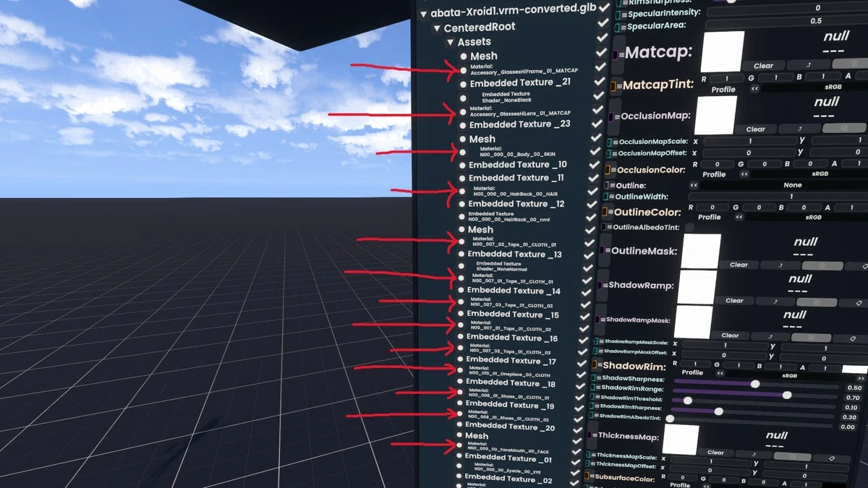
Task: Cycle Outline mode with << button
Action: pyautogui.click(x=694, y=186)
